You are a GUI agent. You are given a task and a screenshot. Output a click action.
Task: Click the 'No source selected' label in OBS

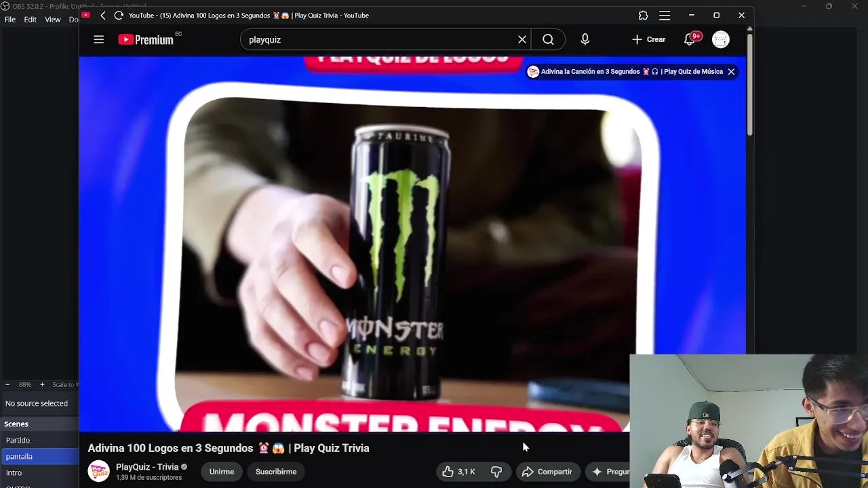click(37, 403)
